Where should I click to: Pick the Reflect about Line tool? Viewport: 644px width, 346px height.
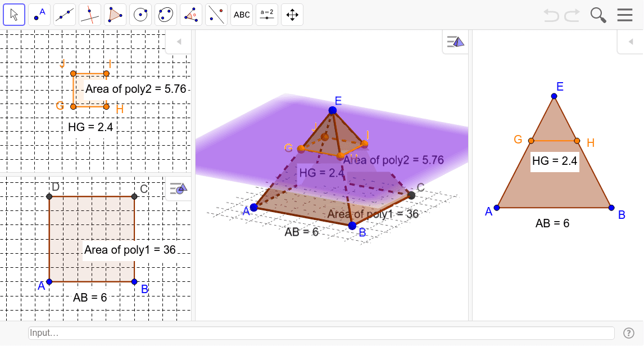pos(216,15)
